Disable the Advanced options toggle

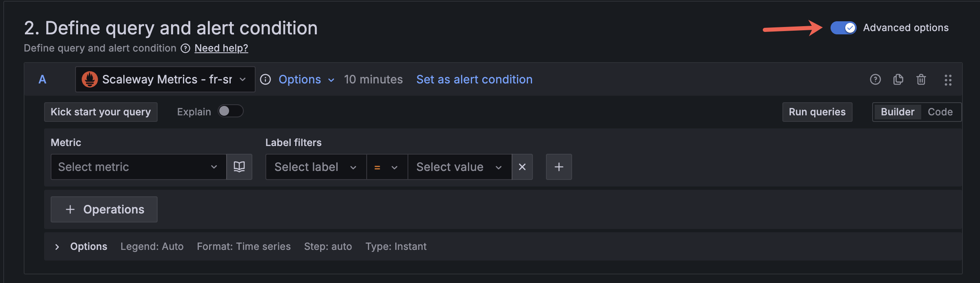(843, 28)
